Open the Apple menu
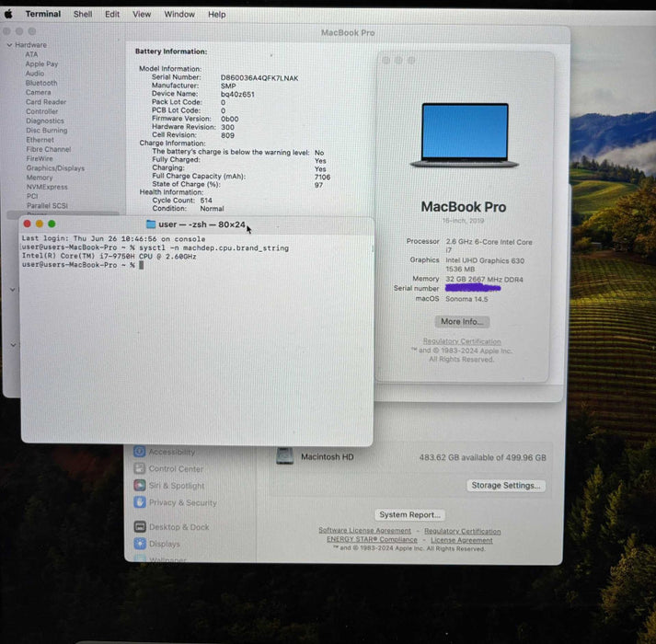 click(8, 14)
